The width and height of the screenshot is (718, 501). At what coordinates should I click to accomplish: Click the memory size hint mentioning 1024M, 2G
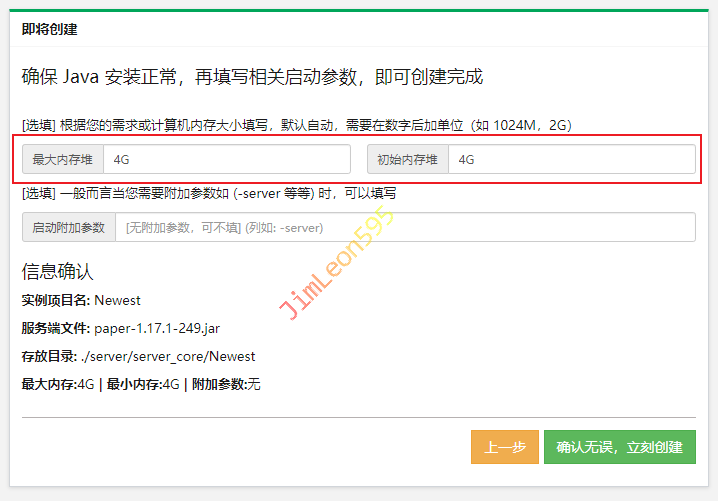coord(296,125)
